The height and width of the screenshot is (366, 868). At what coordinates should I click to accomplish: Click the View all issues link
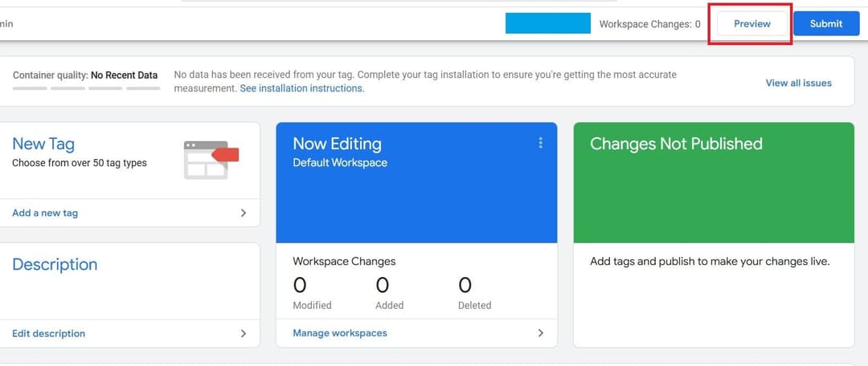click(798, 83)
